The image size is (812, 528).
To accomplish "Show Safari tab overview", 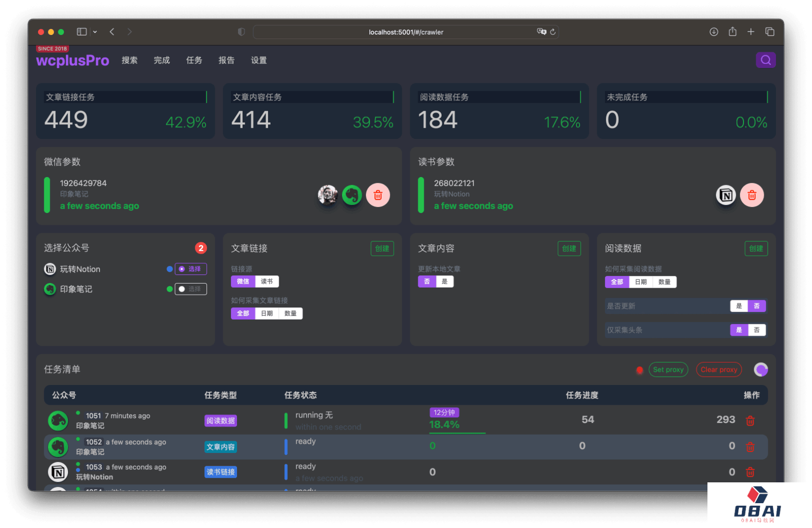I will tap(769, 31).
